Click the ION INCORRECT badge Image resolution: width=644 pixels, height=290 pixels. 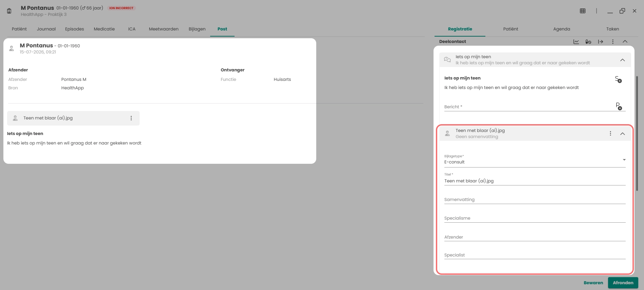(x=121, y=8)
